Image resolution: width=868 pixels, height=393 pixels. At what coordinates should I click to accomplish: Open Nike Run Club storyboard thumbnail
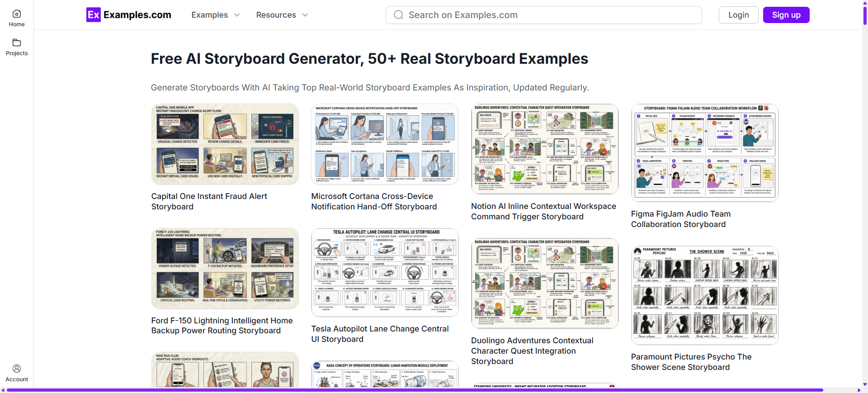(225, 370)
